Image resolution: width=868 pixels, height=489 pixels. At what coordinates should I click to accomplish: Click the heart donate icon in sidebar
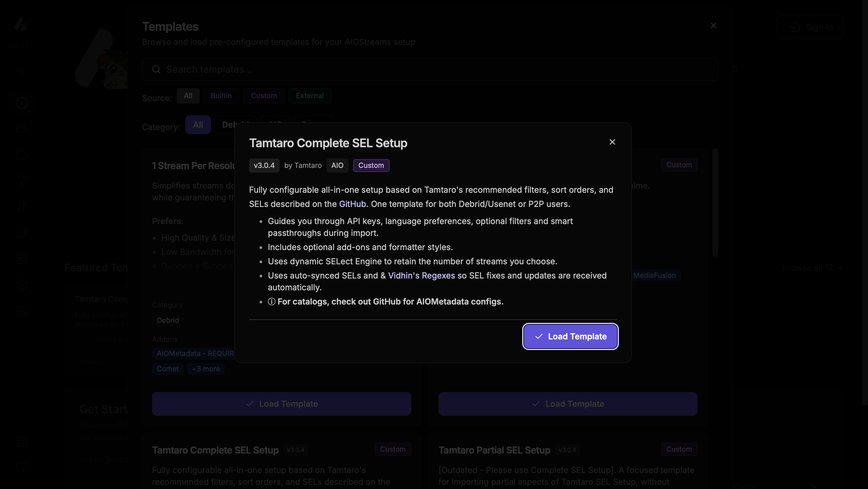(22, 467)
